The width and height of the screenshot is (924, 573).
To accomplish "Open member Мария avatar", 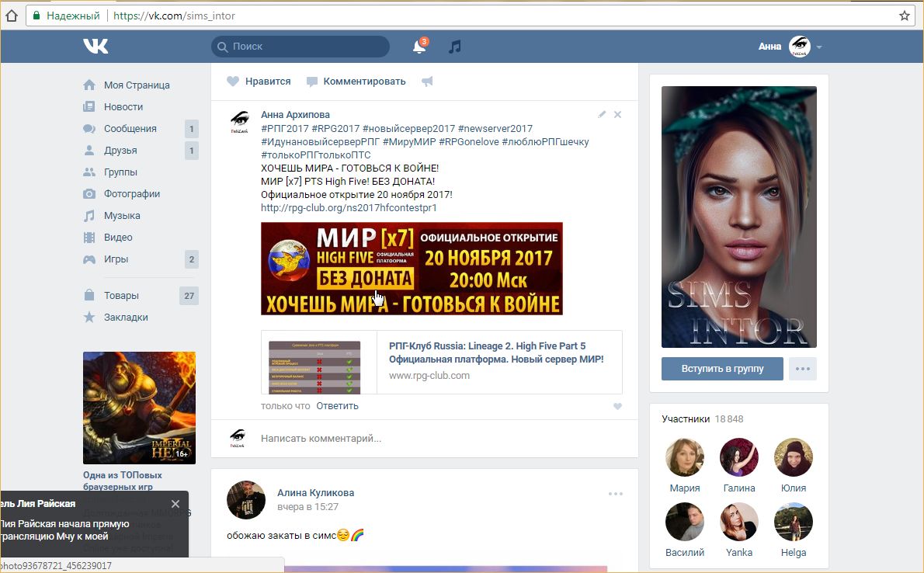I will [x=685, y=457].
